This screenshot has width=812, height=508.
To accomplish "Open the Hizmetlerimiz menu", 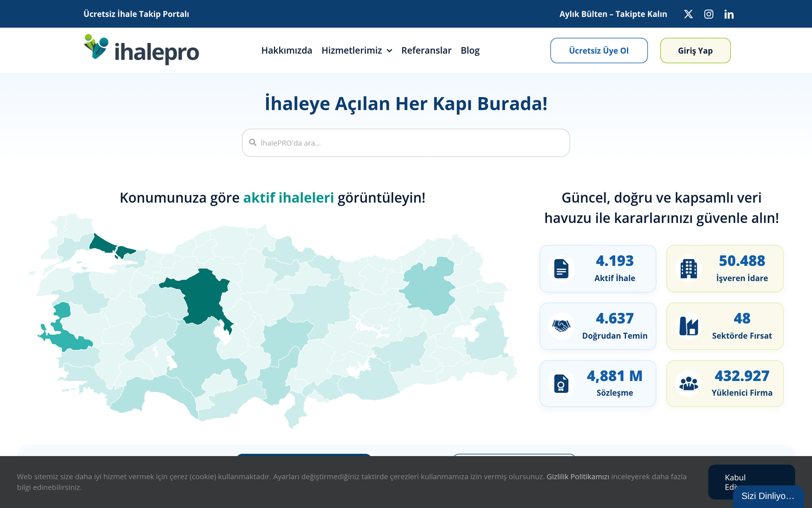I will (x=352, y=50).
